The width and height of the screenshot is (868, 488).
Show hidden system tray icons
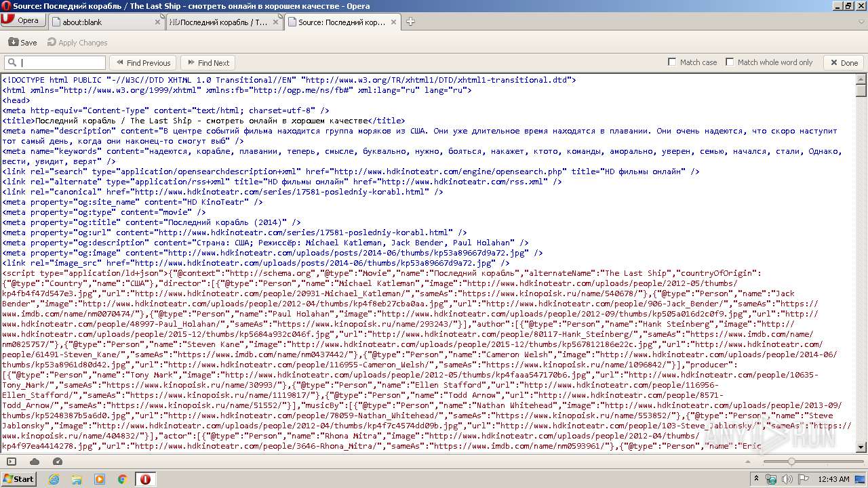757,479
